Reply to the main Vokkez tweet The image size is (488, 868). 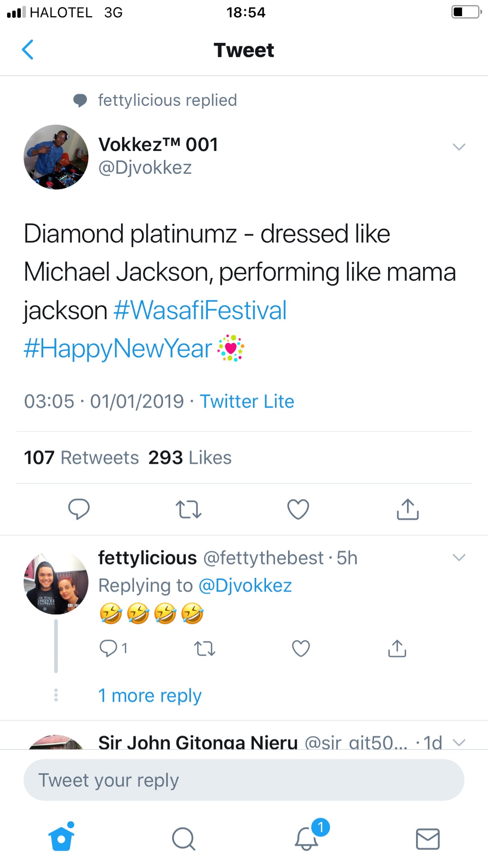pyautogui.click(x=79, y=509)
